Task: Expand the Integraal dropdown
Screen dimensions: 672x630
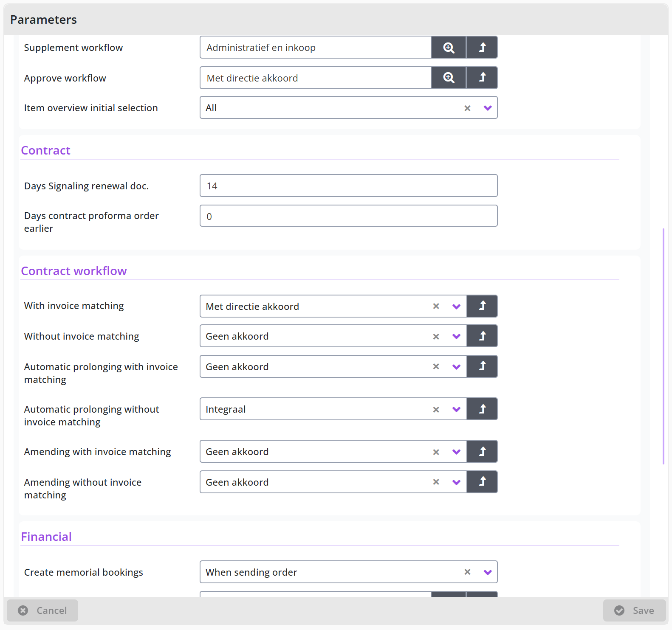Action: coord(456,409)
